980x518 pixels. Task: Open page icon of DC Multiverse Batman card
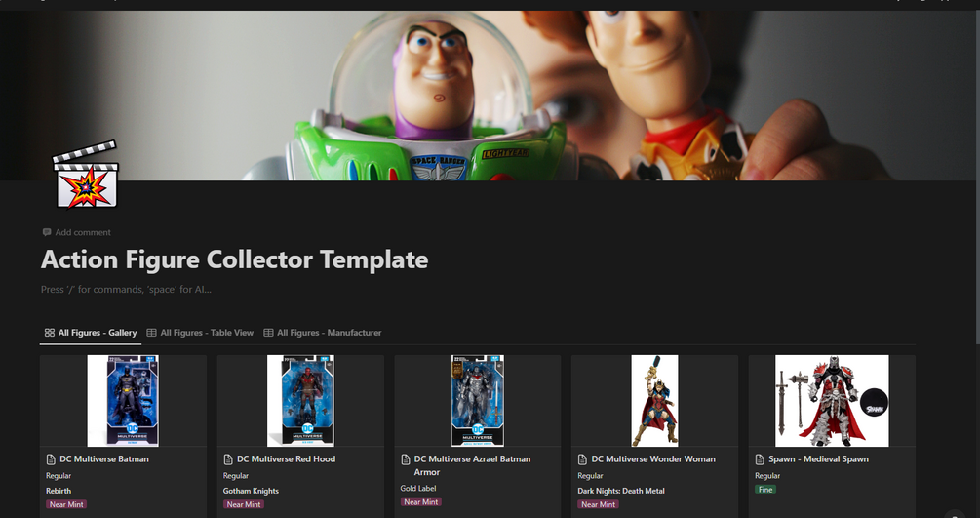pos(51,459)
